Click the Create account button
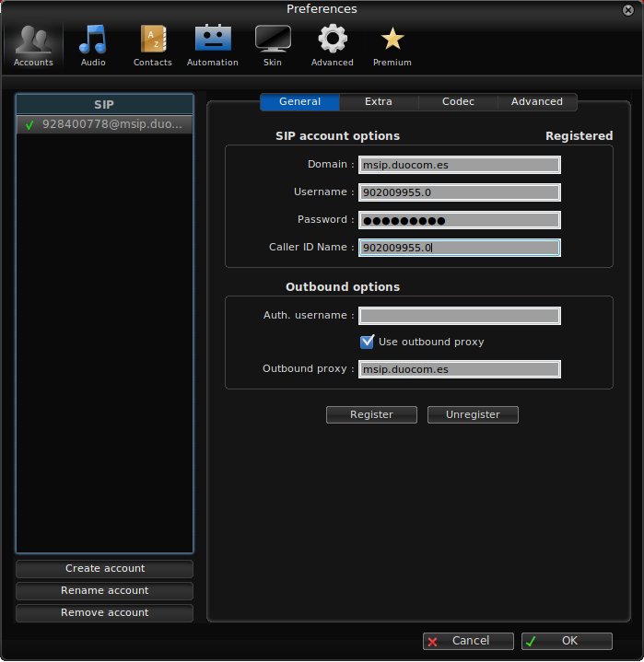644x662 pixels. pos(105,569)
